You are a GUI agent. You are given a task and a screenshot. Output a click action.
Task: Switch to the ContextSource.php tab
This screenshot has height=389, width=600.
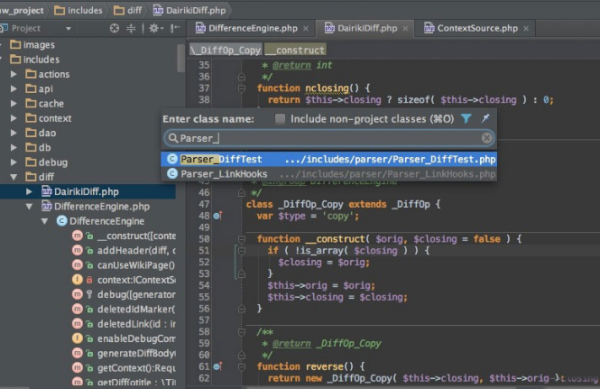pyautogui.click(x=477, y=28)
